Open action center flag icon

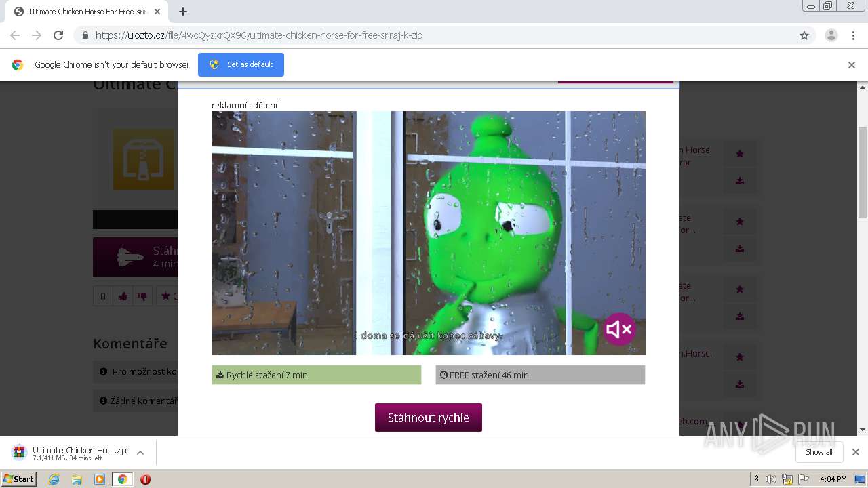point(804,479)
